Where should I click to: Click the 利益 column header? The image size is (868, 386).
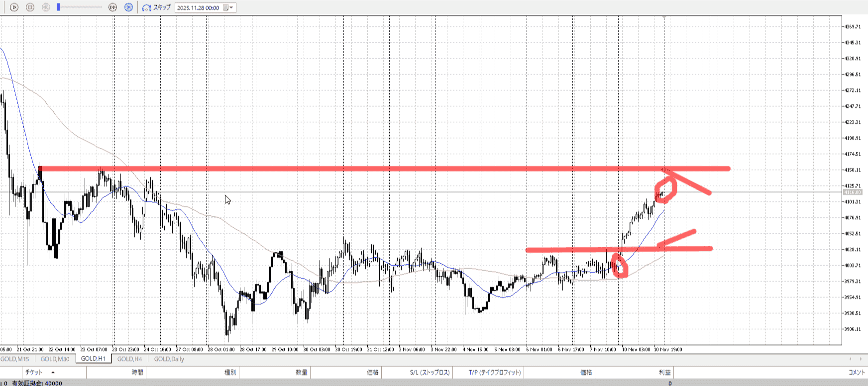(x=664, y=372)
